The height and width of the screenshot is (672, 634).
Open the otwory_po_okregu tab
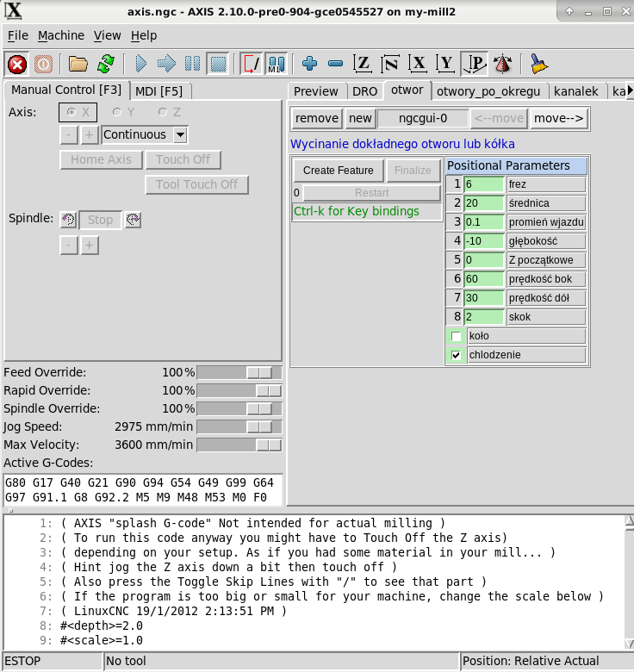click(x=488, y=91)
